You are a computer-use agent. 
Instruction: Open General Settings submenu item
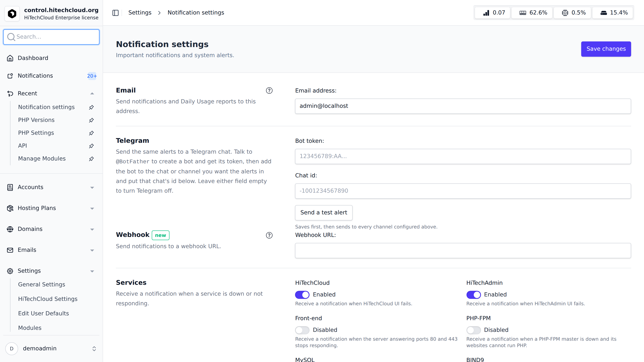coord(41,284)
